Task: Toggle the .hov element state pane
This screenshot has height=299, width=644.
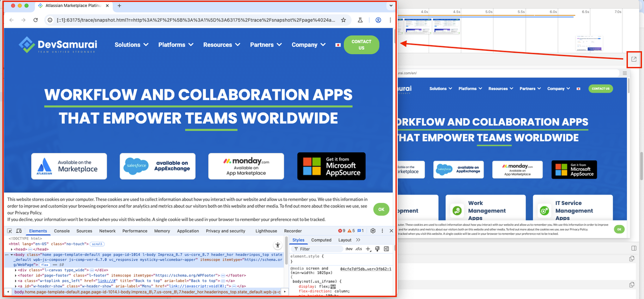Action: 348,249
